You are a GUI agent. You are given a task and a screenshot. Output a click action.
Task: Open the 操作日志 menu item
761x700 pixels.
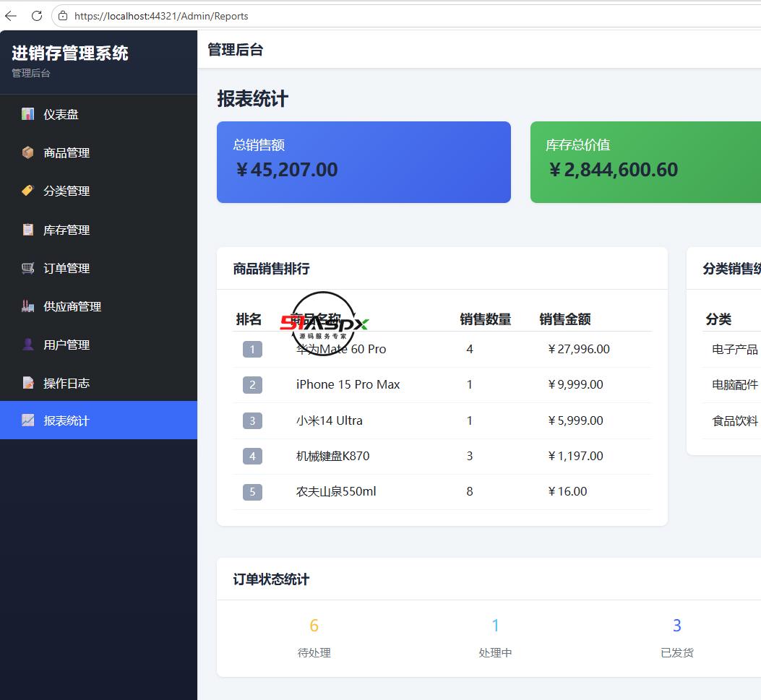[x=98, y=383]
